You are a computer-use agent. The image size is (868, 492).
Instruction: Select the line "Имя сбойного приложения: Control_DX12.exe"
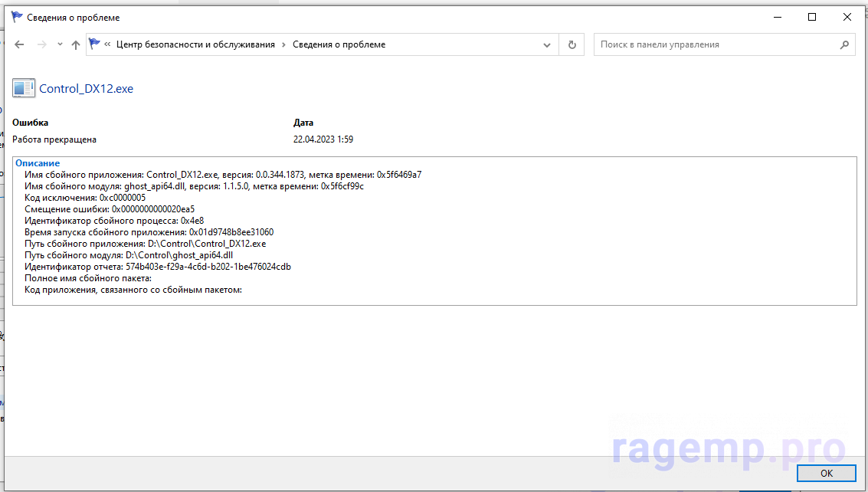click(223, 175)
